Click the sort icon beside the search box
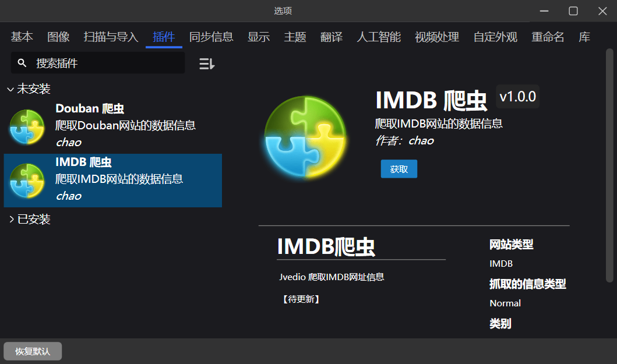 (206, 63)
